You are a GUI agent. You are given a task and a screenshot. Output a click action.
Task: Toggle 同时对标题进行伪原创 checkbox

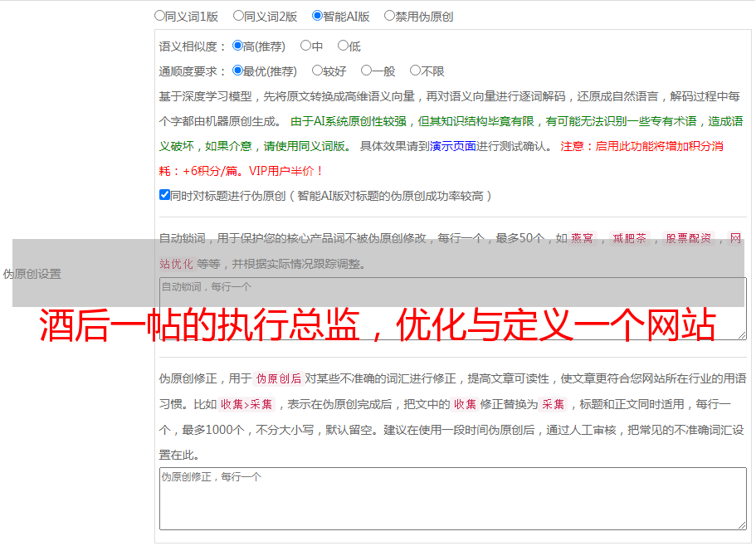coord(164,195)
